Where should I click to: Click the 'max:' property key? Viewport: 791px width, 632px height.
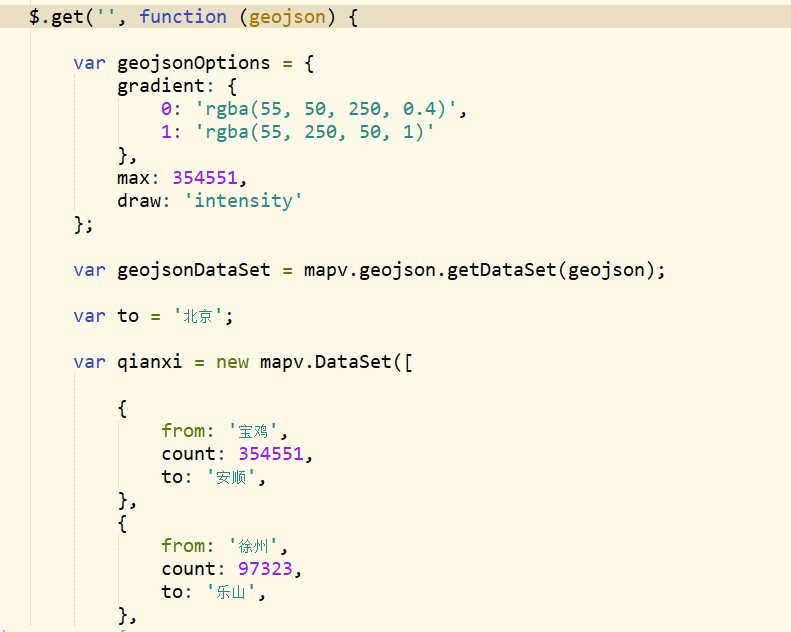click(138, 178)
